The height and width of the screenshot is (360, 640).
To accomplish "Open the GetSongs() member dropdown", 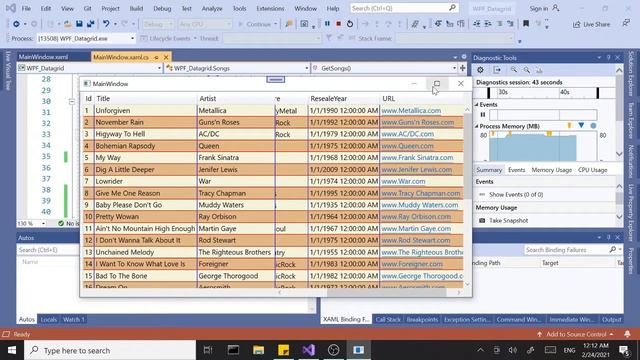I will click(x=454, y=68).
